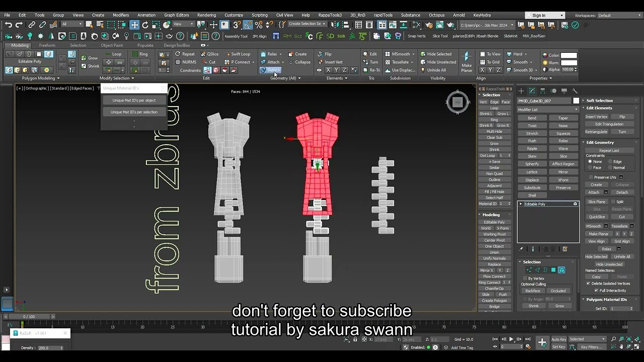This screenshot has height=362, width=644.
Task: Enable Vertex sub-object mode in Selection rollout
Action: [529, 269]
